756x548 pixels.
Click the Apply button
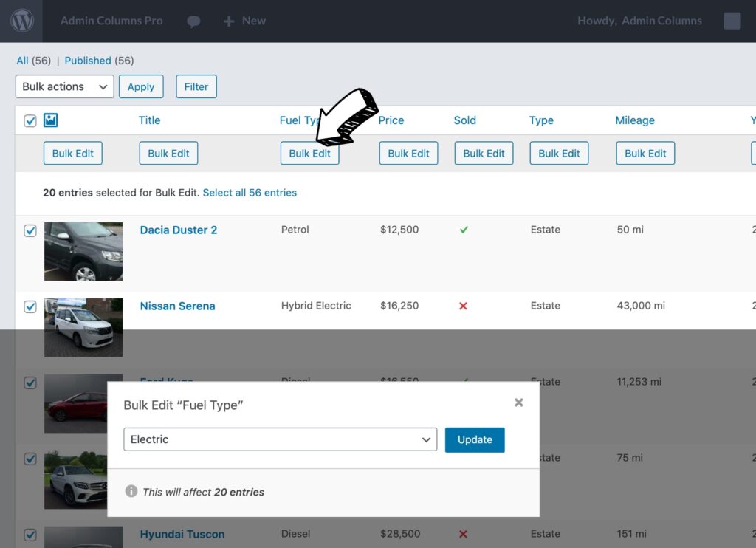click(141, 86)
